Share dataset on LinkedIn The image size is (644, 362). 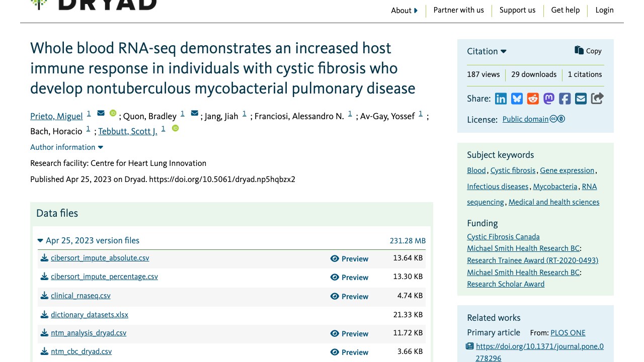501,99
